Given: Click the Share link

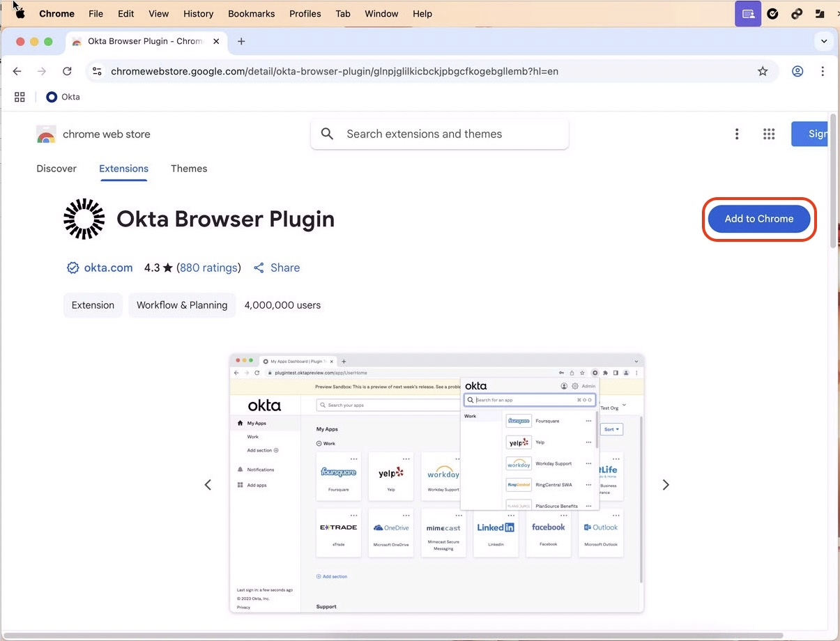Looking at the screenshot, I should [x=277, y=268].
